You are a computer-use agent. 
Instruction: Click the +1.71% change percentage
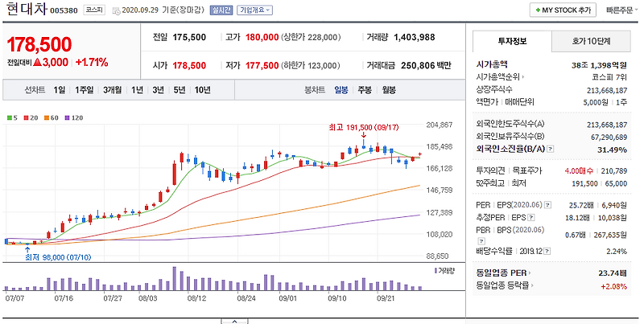pyautogui.click(x=92, y=63)
